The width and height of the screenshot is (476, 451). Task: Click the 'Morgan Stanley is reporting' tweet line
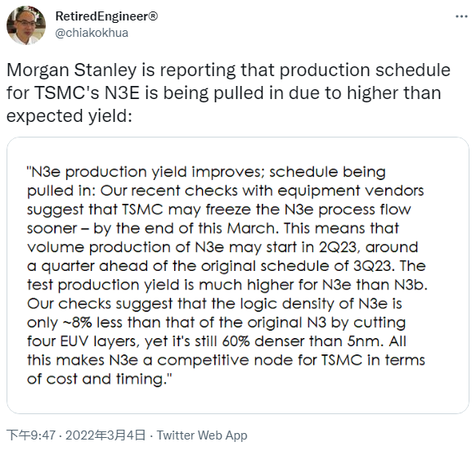pyautogui.click(x=228, y=70)
